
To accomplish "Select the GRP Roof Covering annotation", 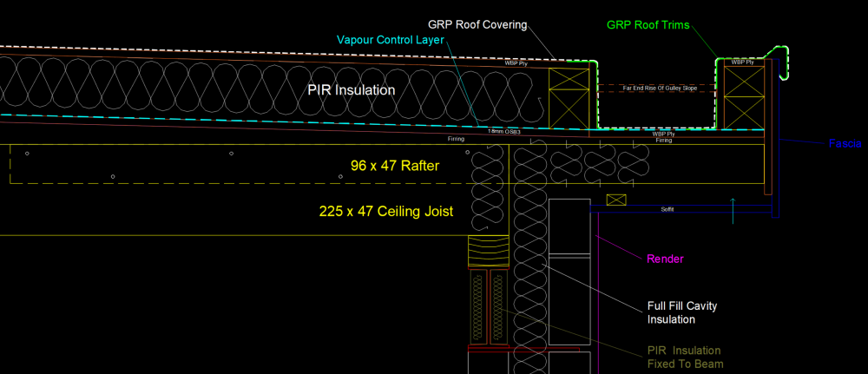I will 477,25.
